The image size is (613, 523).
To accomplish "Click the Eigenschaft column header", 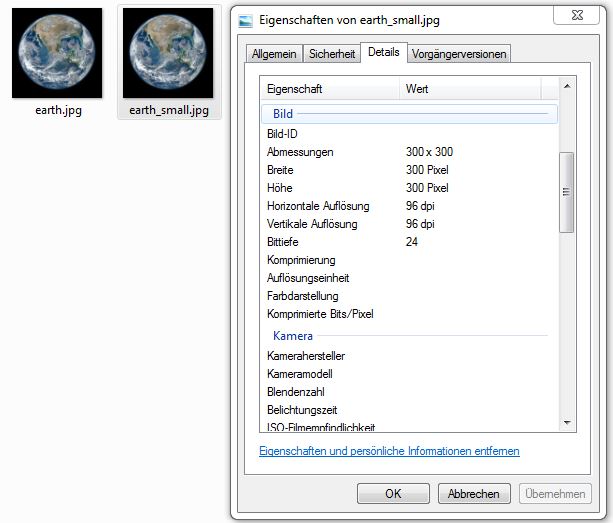I will 330,89.
